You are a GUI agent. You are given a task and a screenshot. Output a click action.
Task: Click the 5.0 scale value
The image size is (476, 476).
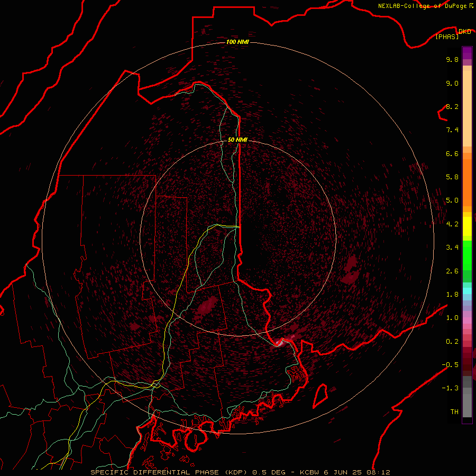[x=452, y=200]
